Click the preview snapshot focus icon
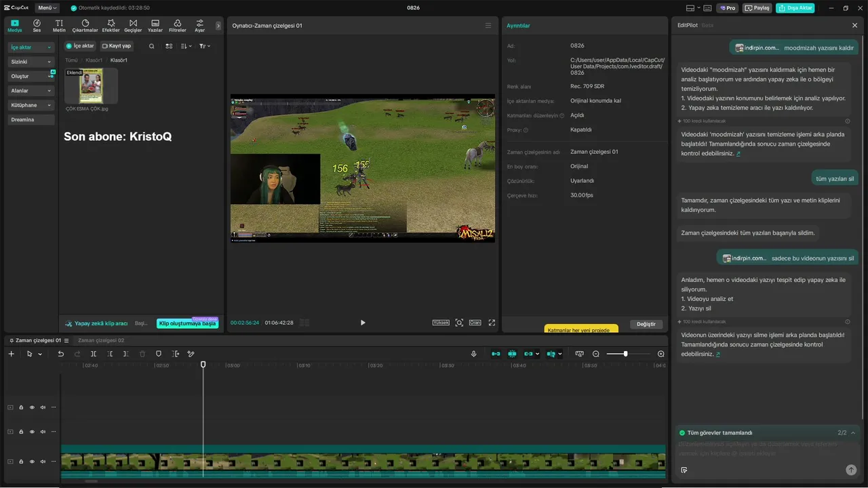This screenshot has width=868, height=488. [459, 323]
